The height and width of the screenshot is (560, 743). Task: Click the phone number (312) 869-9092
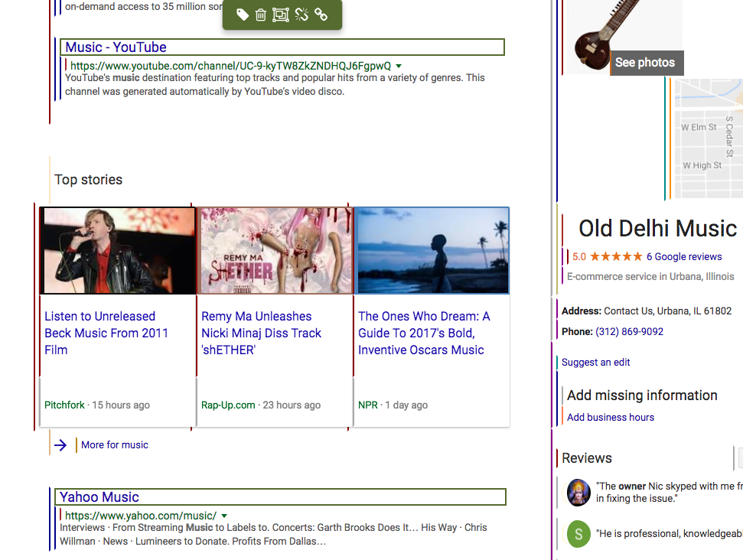(629, 332)
